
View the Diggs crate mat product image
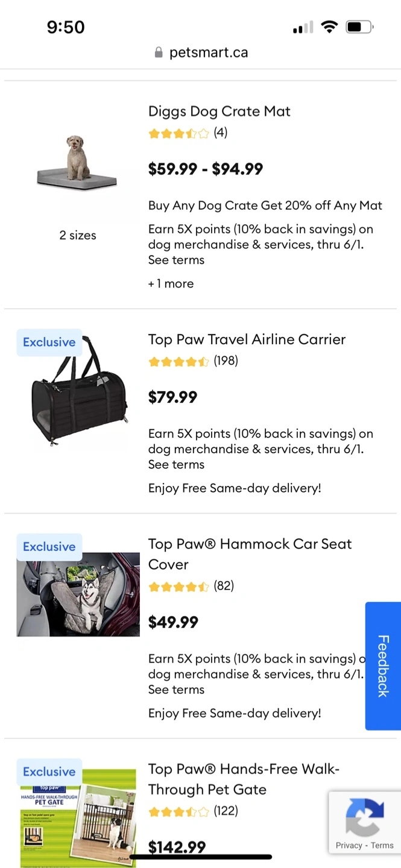pos(78,163)
